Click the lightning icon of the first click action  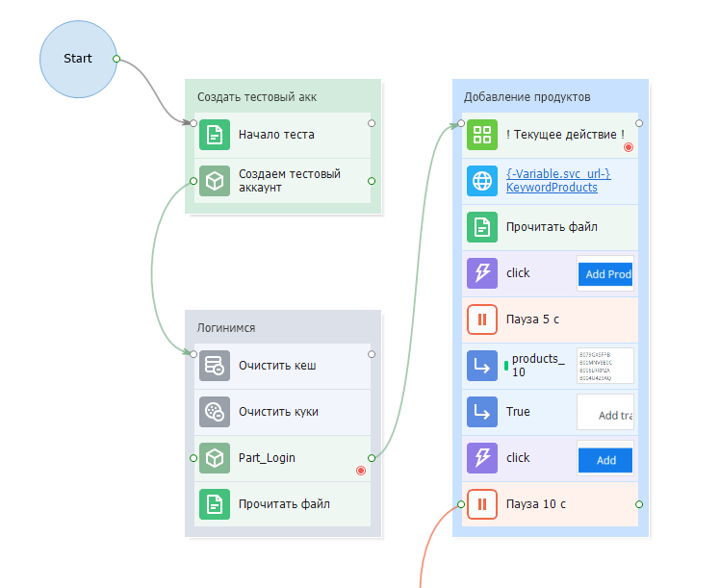[x=481, y=273]
